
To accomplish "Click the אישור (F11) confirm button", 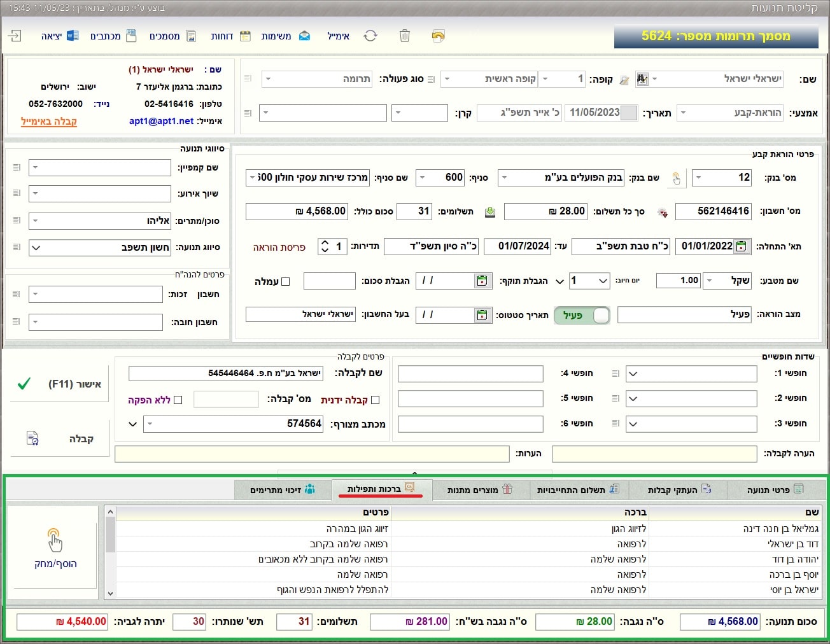I will (x=59, y=384).
